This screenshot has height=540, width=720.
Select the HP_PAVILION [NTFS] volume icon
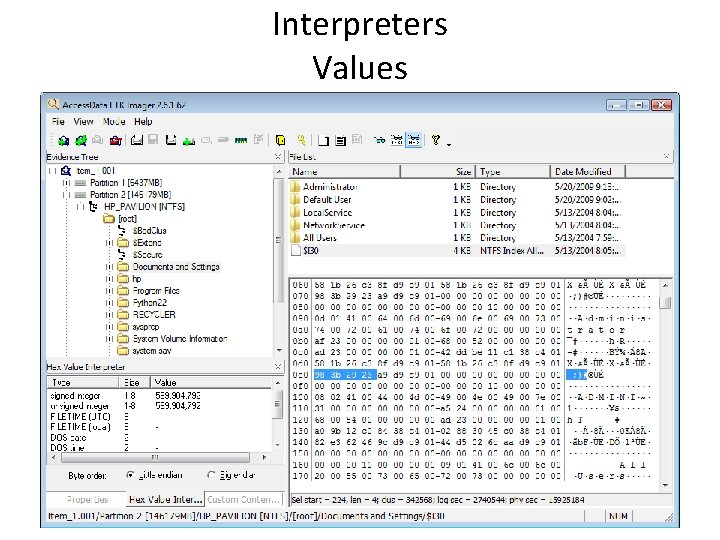pos(93,207)
